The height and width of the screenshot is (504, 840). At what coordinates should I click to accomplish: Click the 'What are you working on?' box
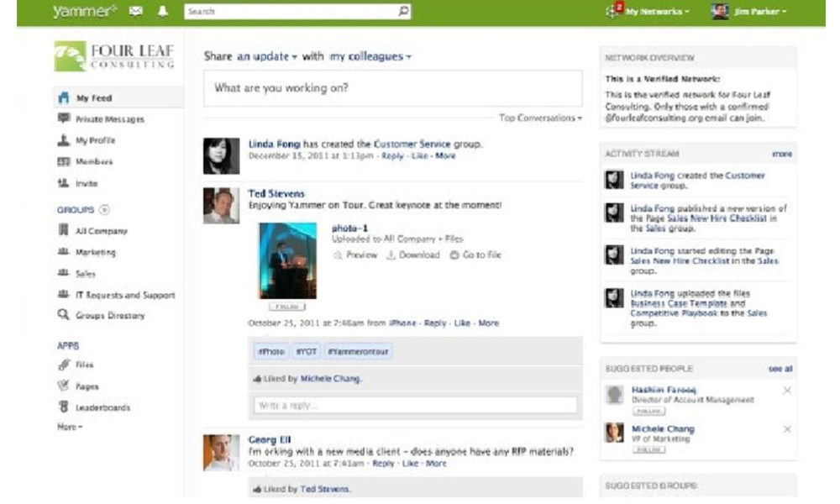click(392, 88)
